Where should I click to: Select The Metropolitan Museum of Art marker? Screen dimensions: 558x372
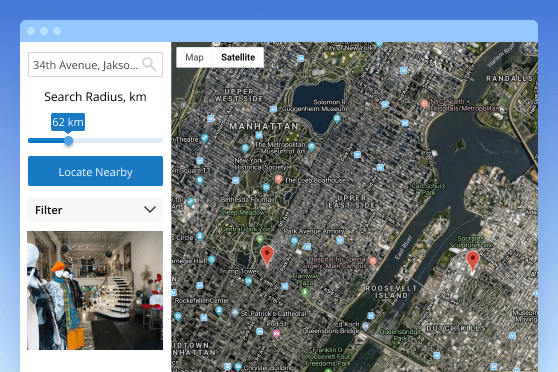311,147
